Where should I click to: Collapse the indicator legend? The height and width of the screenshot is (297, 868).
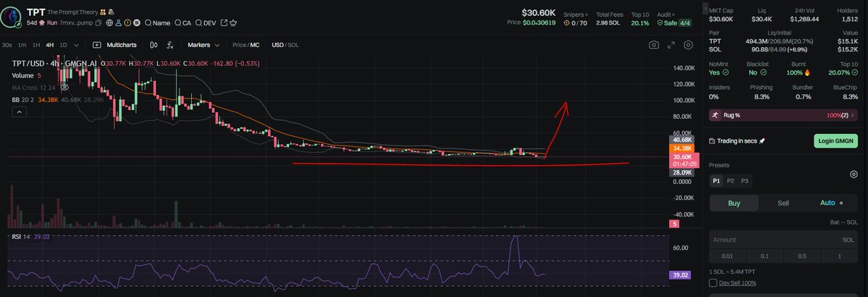click(x=19, y=112)
